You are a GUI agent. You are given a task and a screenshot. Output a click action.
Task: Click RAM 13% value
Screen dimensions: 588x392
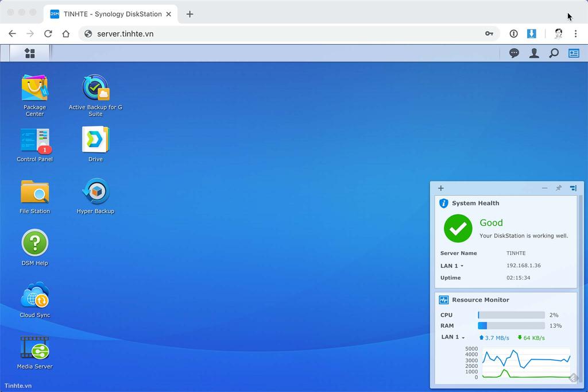[x=555, y=325]
